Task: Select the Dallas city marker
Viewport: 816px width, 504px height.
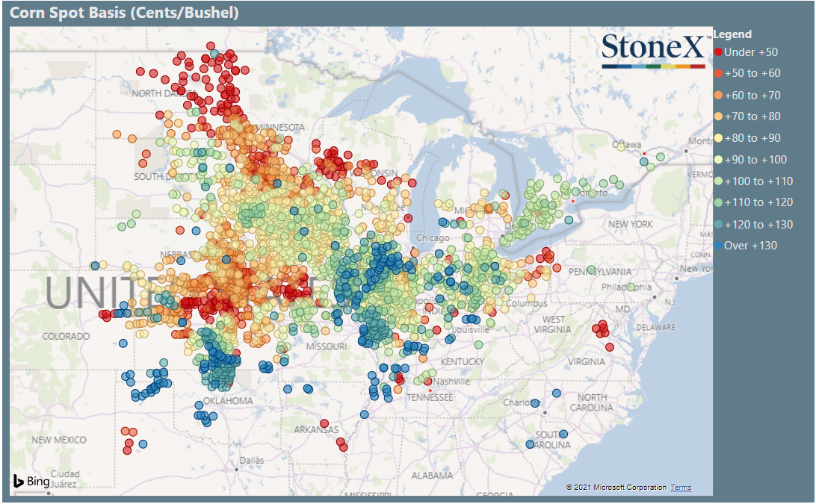Action: [x=236, y=469]
